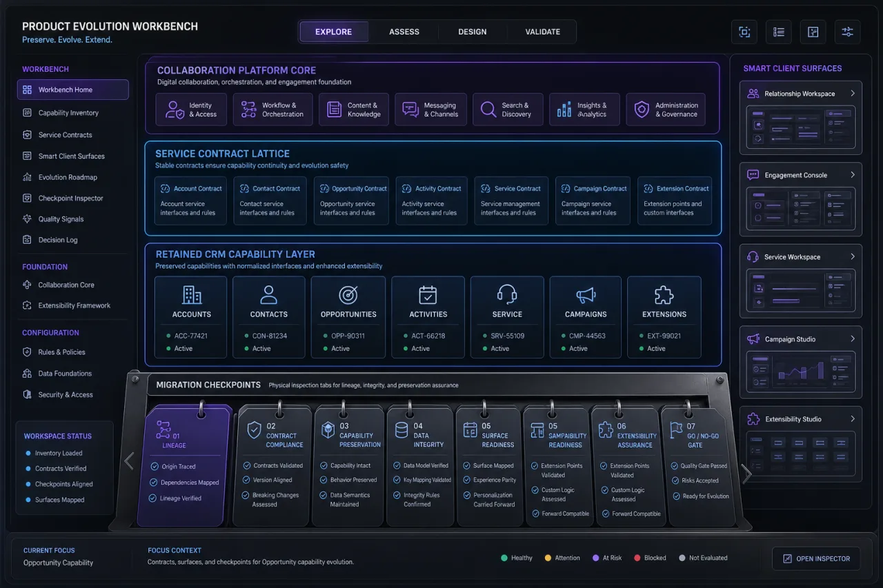Click the Rules & Policies shield icon
883x588 pixels.
point(27,352)
